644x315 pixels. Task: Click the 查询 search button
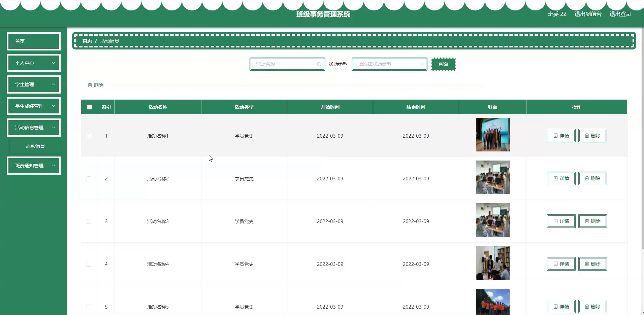443,64
